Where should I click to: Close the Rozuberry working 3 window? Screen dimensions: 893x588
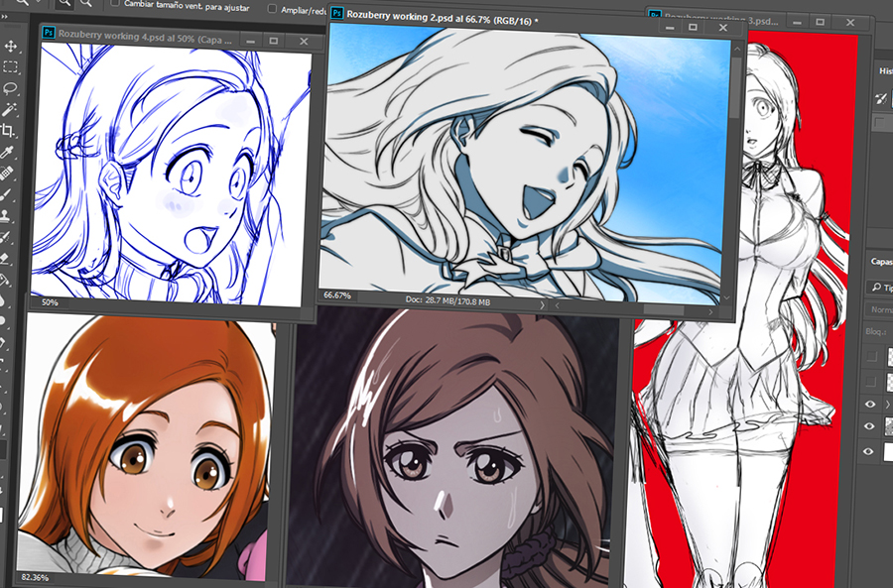850,22
